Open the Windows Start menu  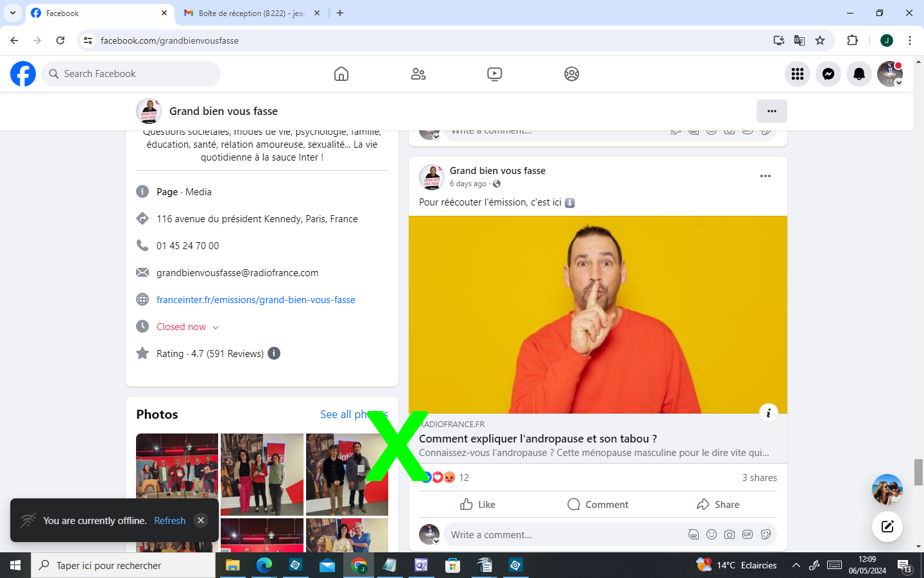pyautogui.click(x=15, y=565)
